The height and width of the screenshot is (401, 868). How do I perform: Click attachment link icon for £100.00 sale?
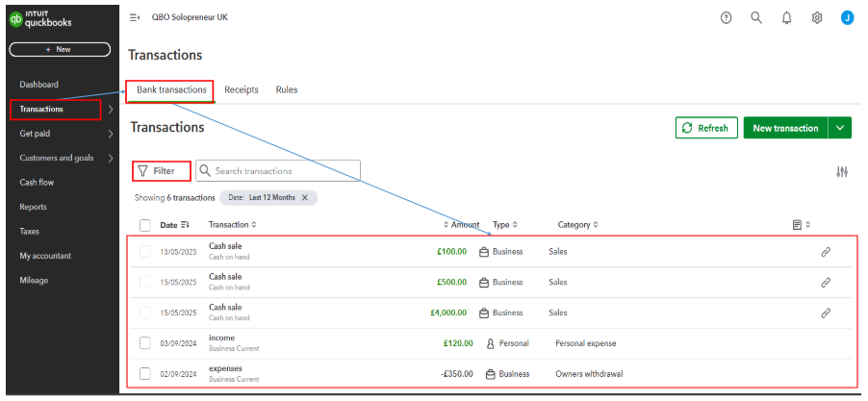click(x=825, y=252)
